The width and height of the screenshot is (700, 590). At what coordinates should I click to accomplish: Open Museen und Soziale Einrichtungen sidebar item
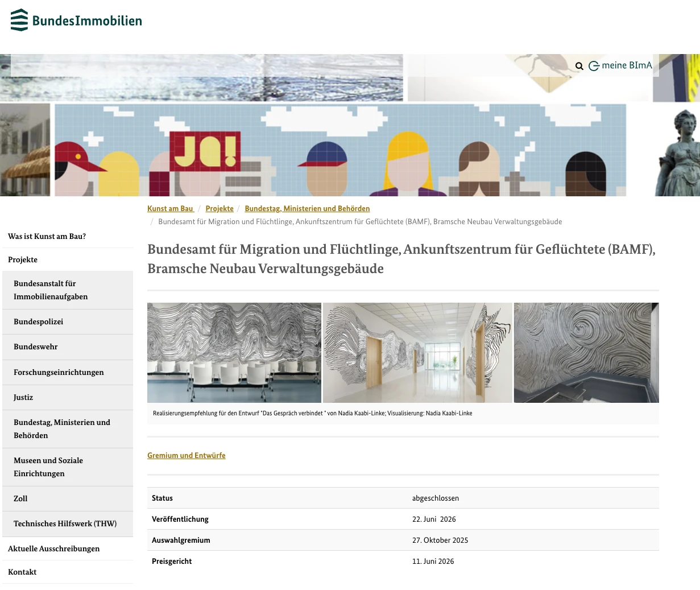pos(68,467)
